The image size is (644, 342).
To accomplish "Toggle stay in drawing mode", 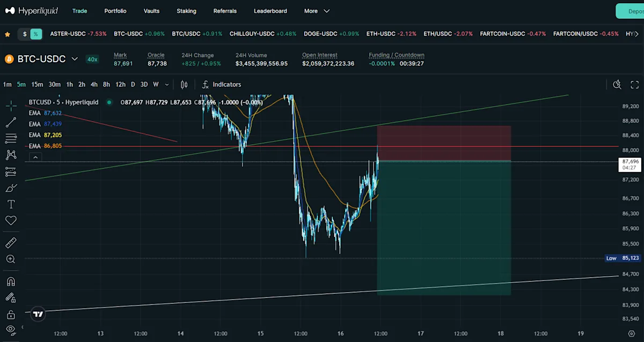I will pyautogui.click(x=11, y=298).
